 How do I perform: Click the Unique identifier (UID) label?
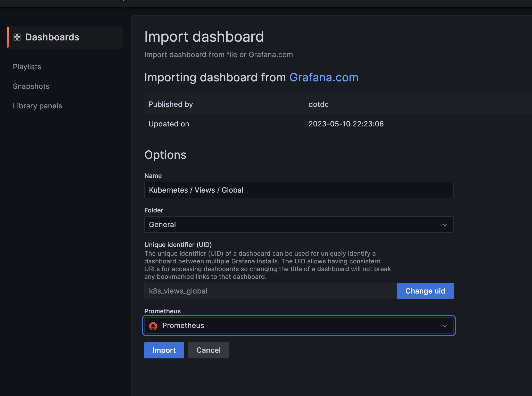(x=178, y=245)
